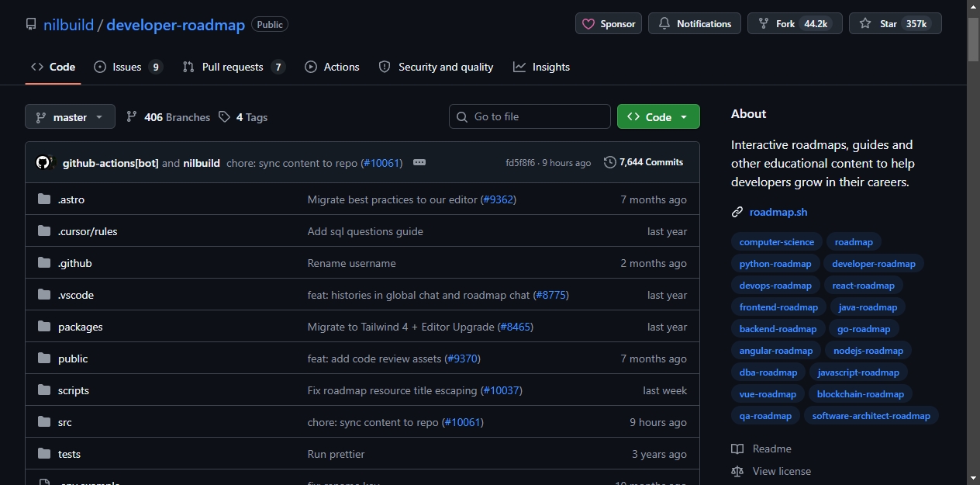Click the scrollbar down arrow
Image resolution: width=980 pixels, height=485 pixels.
click(973, 478)
